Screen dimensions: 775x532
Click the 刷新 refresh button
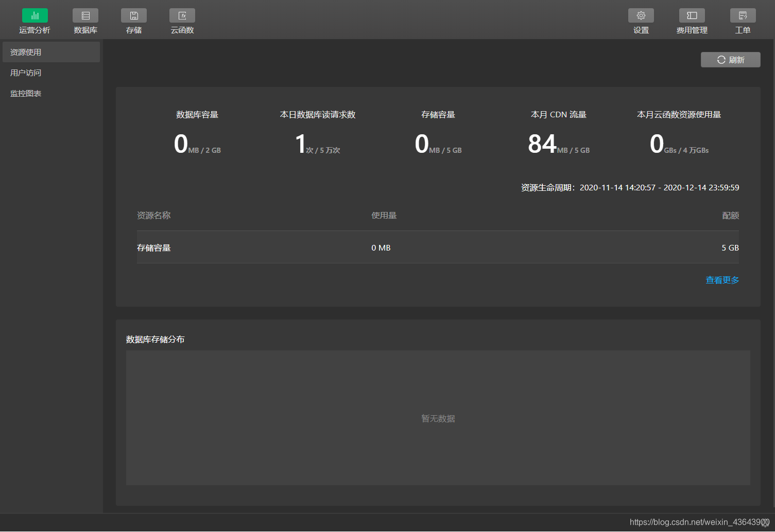pos(731,60)
